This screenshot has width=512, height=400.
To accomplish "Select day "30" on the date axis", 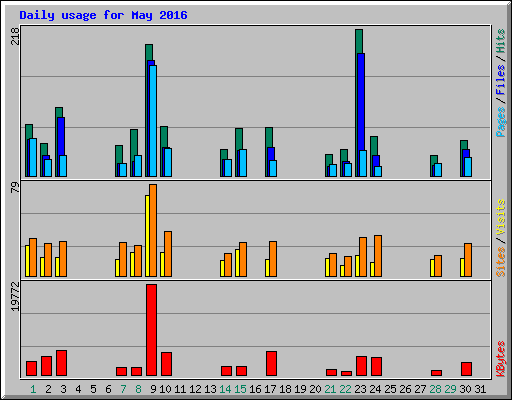I will (465, 389).
